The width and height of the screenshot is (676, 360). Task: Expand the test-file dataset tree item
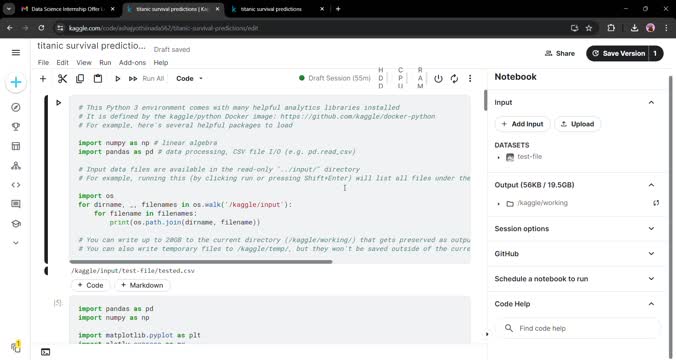(499, 157)
